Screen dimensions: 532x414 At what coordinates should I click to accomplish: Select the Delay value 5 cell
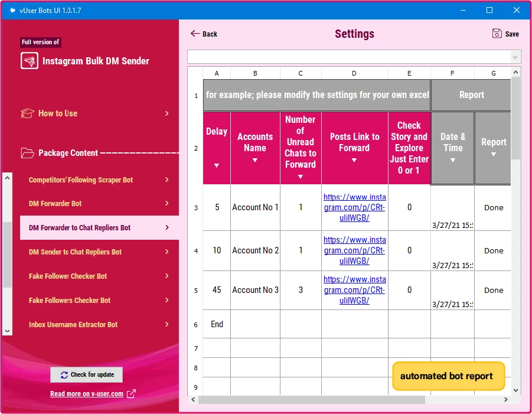(x=217, y=207)
